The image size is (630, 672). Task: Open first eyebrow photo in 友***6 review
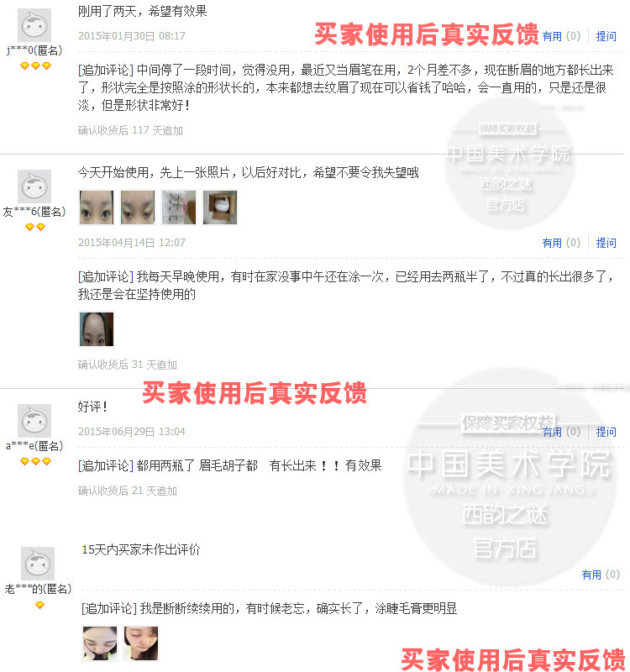pos(97,207)
